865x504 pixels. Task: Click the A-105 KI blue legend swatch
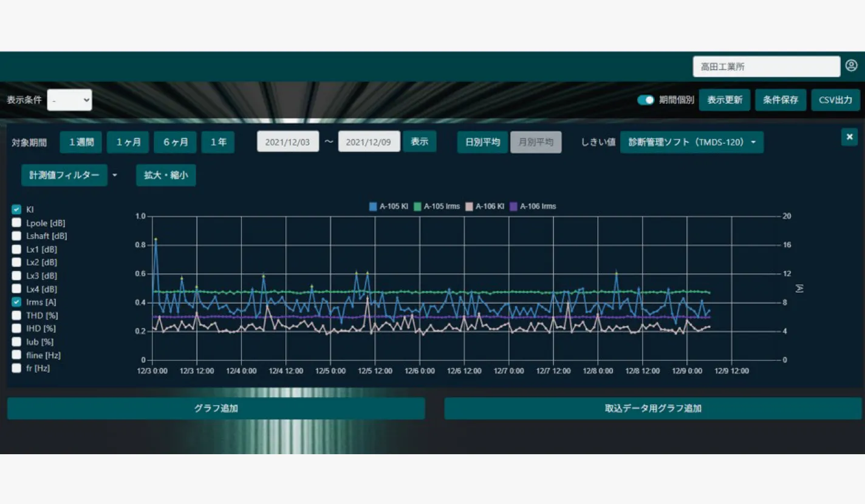pos(373,206)
